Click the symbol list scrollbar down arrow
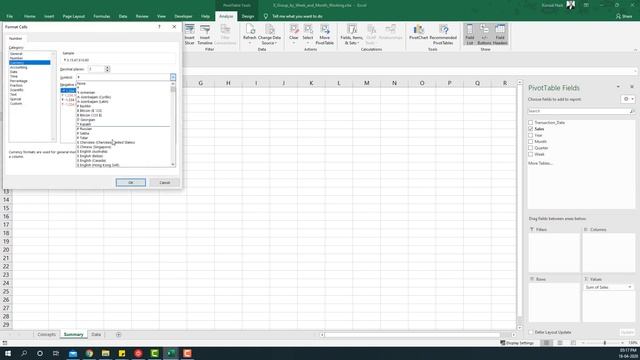Image resolution: width=640 pixels, height=360 pixels. click(x=173, y=164)
